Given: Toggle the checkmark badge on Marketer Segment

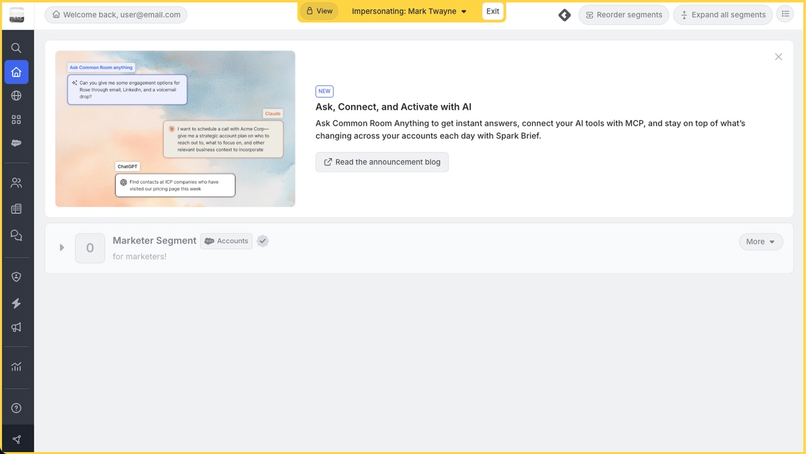Looking at the screenshot, I should point(263,241).
